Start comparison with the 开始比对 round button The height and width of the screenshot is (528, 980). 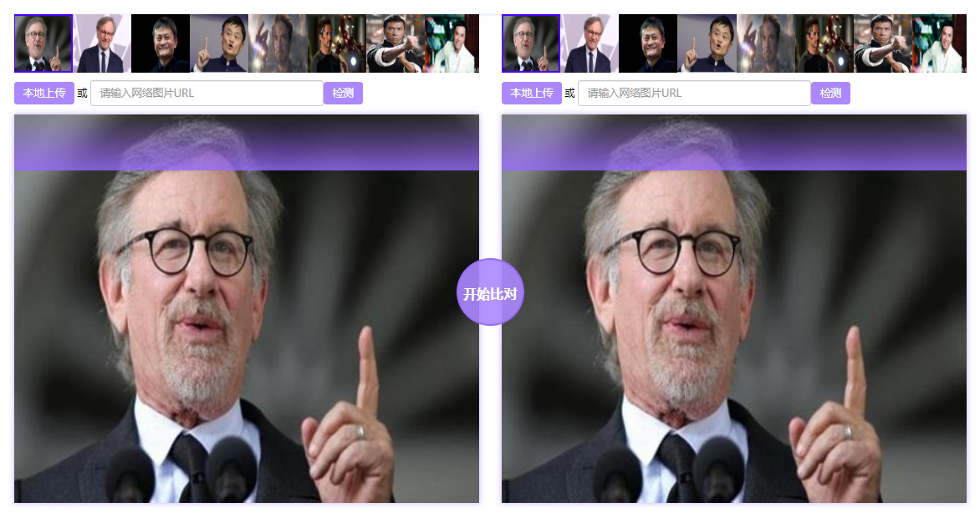(x=490, y=292)
